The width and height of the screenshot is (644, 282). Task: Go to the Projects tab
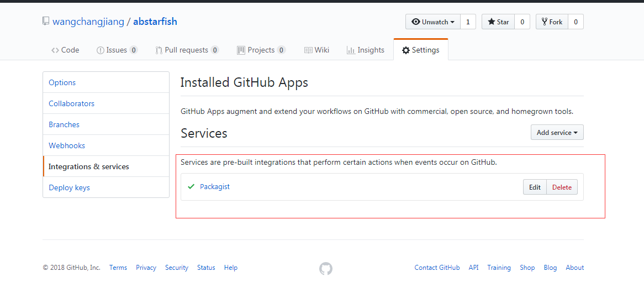pos(261,50)
